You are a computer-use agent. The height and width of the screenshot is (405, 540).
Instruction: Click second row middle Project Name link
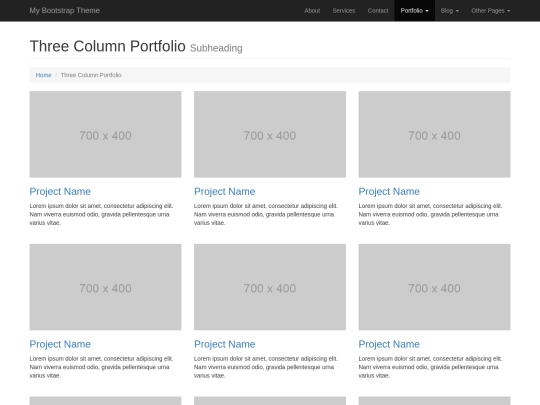[x=225, y=344]
